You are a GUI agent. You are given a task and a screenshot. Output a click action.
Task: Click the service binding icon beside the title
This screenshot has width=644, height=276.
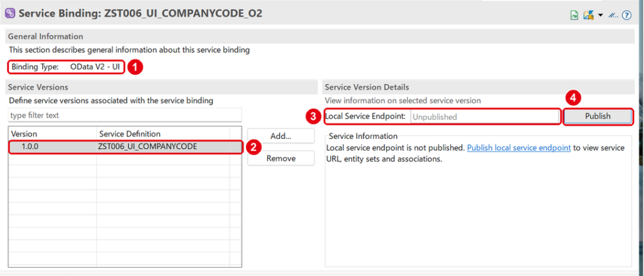coord(10,14)
